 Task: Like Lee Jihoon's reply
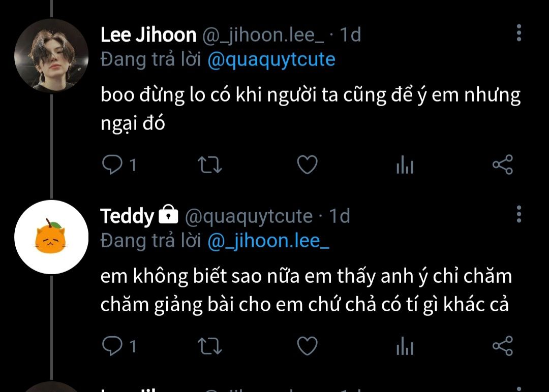308,165
